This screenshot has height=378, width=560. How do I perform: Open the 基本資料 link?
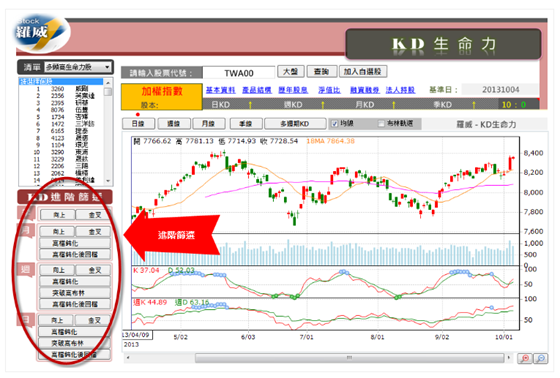[x=221, y=90]
